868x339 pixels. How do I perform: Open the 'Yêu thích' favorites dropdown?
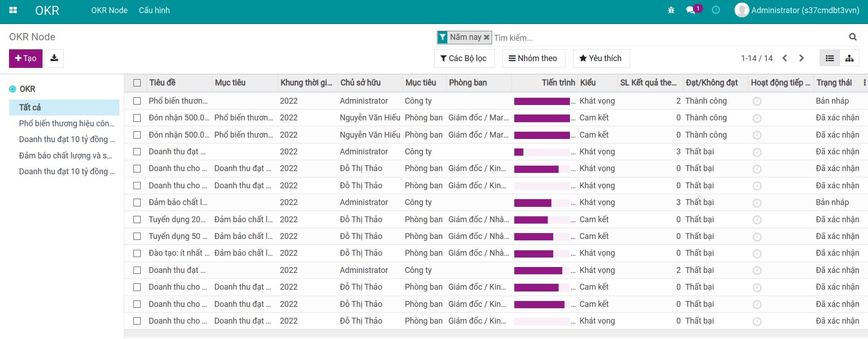[601, 58]
